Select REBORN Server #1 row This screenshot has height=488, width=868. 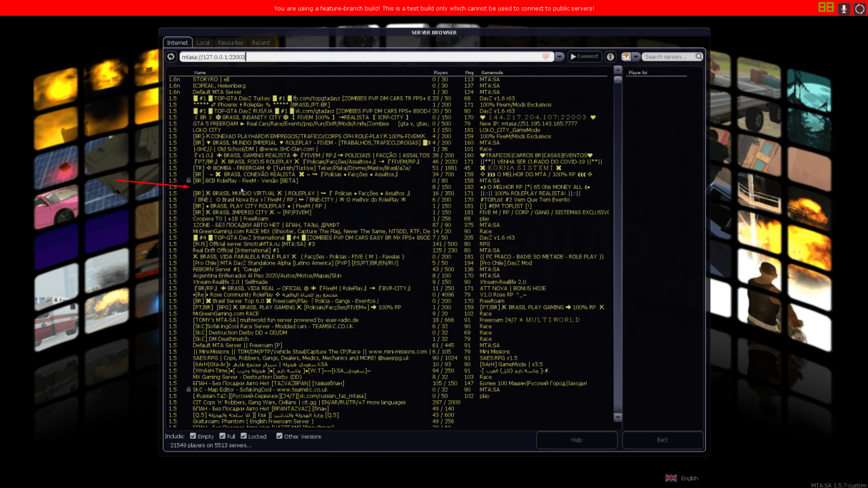[x=388, y=269]
